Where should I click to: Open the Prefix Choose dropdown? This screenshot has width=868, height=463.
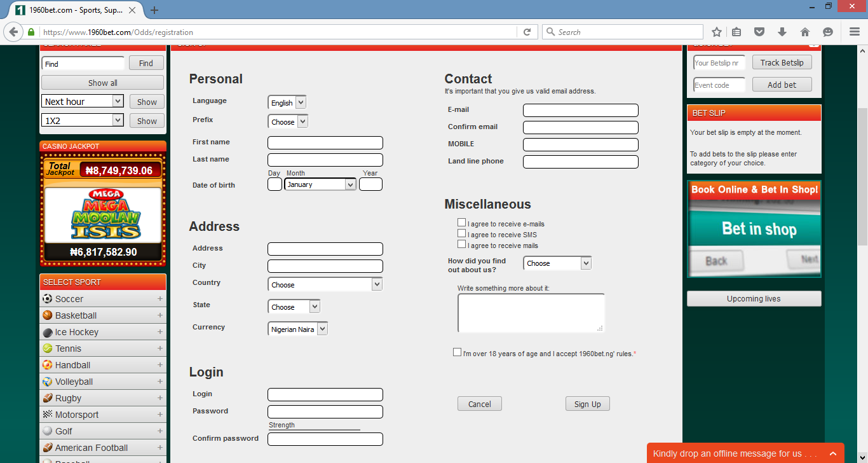288,121
